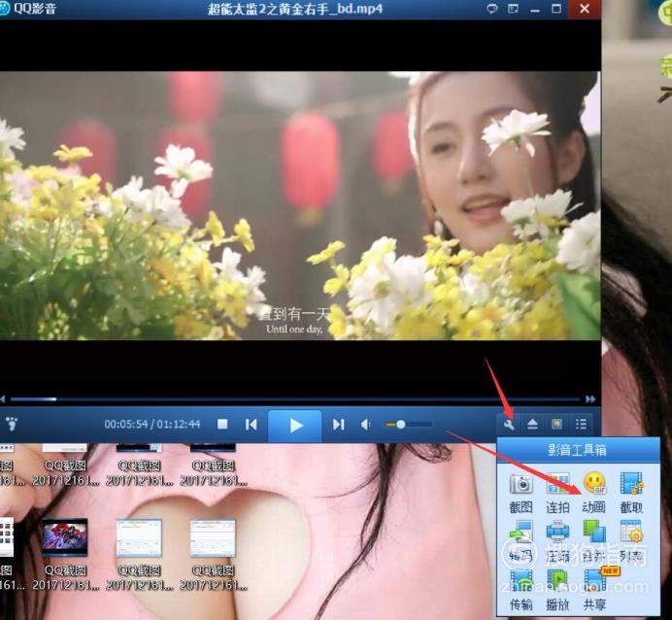Open the 转码 transcode tool
The height and width of the screenshot is (620, 672).
pyautogui.click(x=521, y=541)
